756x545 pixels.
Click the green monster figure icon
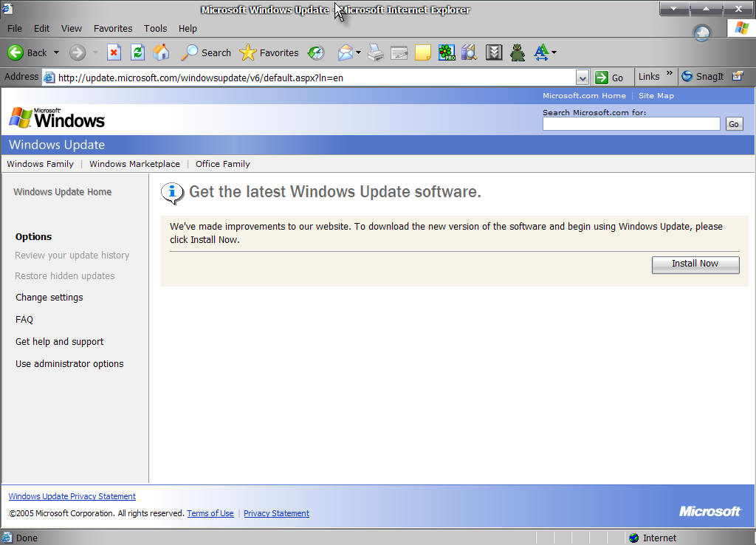(518, 52)
